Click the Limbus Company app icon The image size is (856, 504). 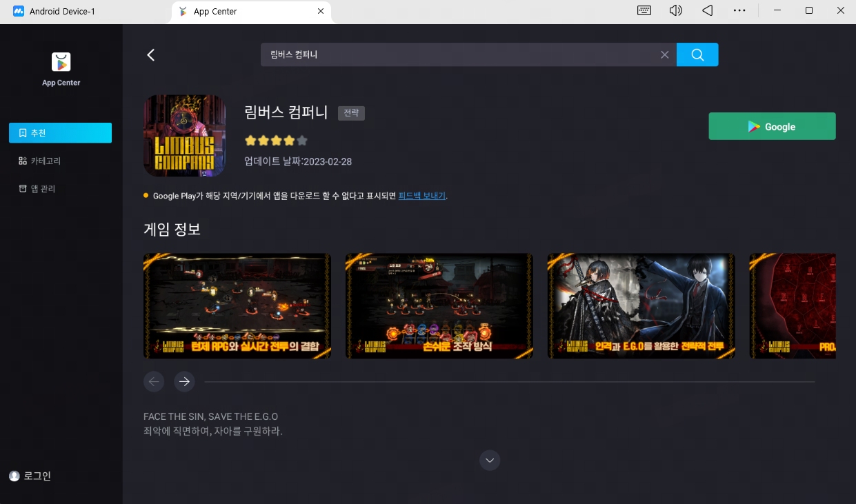(x=185, y=136)
